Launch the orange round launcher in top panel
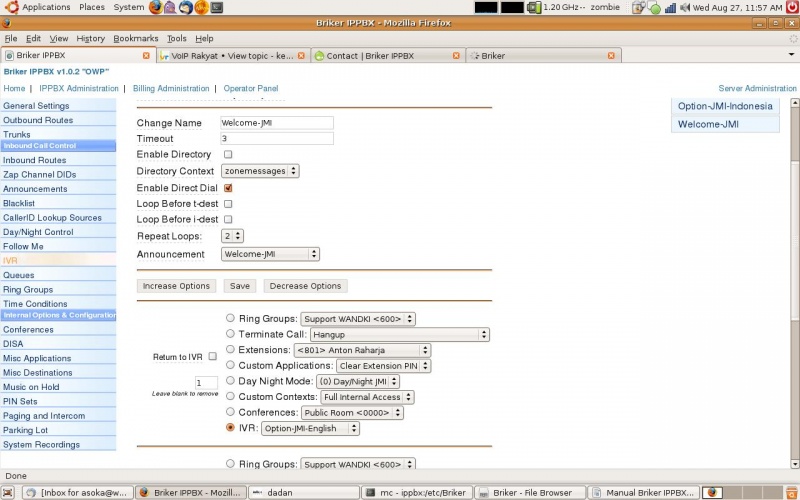Image resolution: width=800 pixels, height=500 pixels. click(202, 7)
